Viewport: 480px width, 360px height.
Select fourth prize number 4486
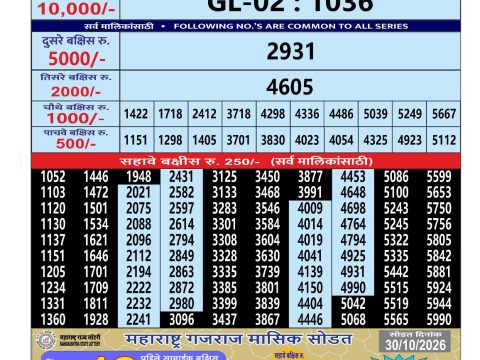tap(341, 114)
